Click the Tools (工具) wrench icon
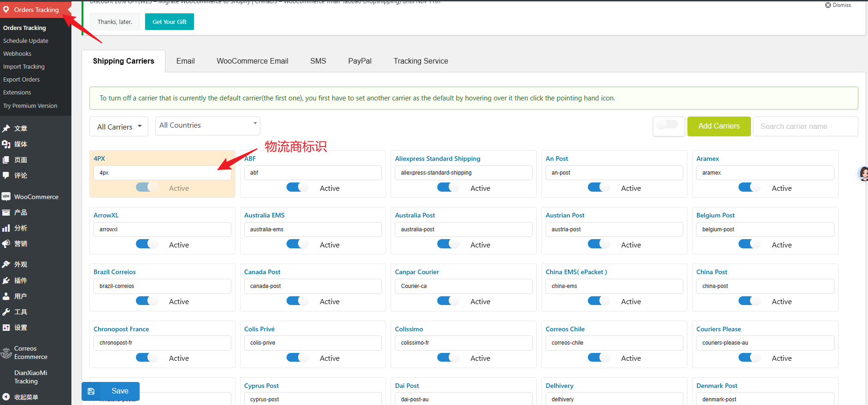The height and width of the screenshot is (405, 868). (6, 312)
